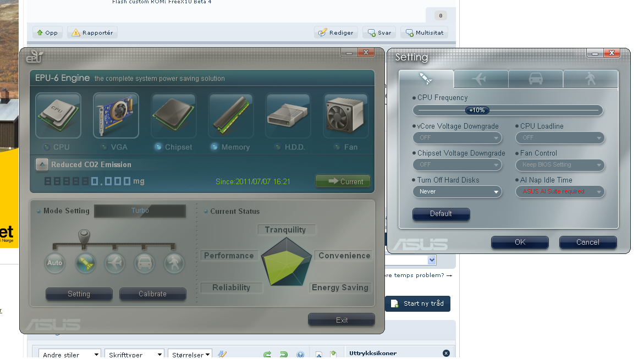Choose the car medium power saving mode icon
Viewport: 644px width, 359px height.
pyautogui.click(x=144, y=263)
